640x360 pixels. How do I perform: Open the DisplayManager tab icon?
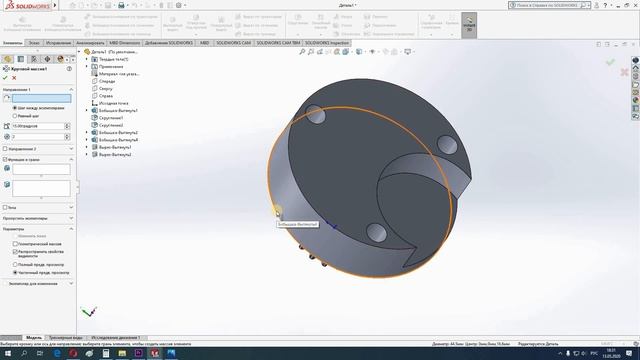[x=60, y=59]
